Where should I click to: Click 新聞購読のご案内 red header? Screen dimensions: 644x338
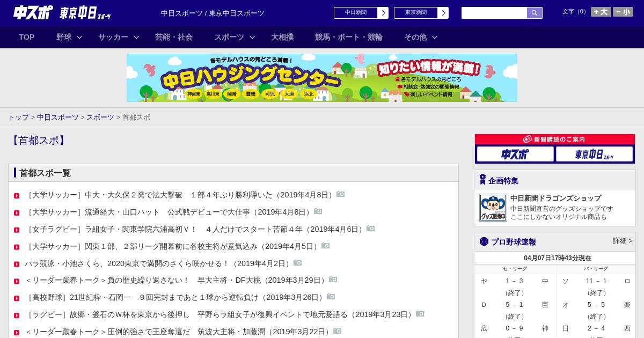[555, 139]
